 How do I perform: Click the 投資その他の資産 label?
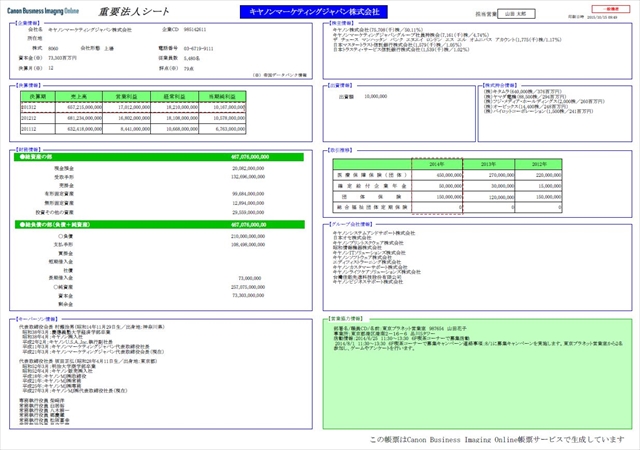tap(55, 212)
